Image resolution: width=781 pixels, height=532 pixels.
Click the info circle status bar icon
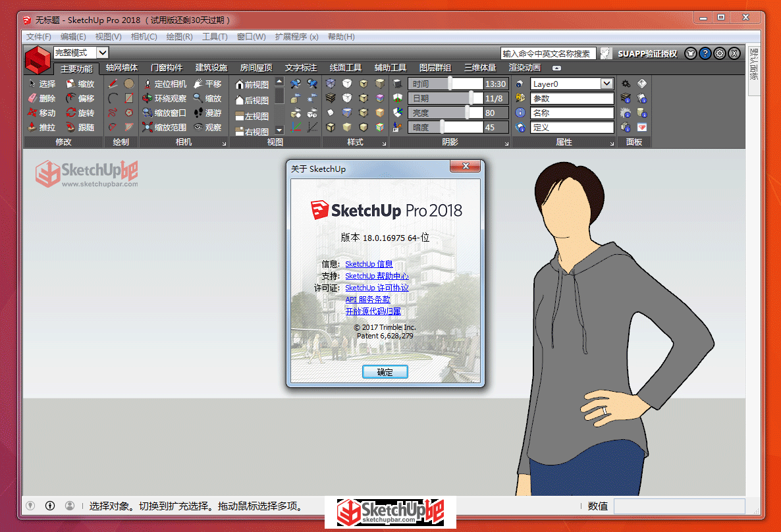50,506
